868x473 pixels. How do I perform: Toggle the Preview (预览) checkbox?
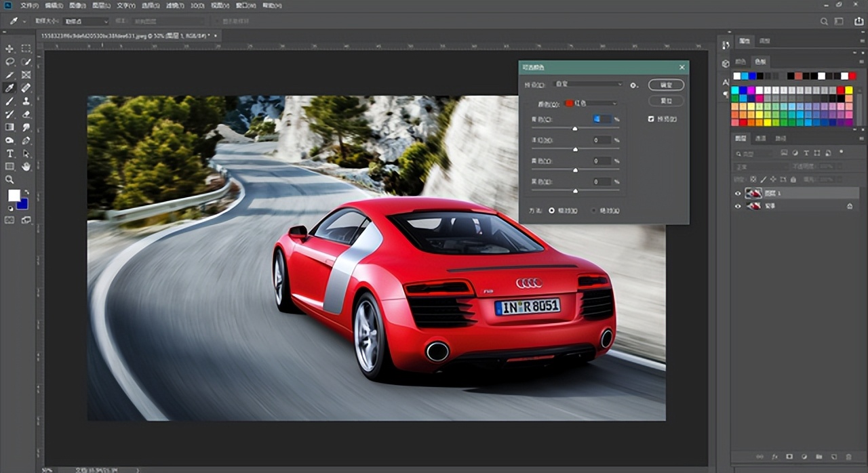click(651, 119)
